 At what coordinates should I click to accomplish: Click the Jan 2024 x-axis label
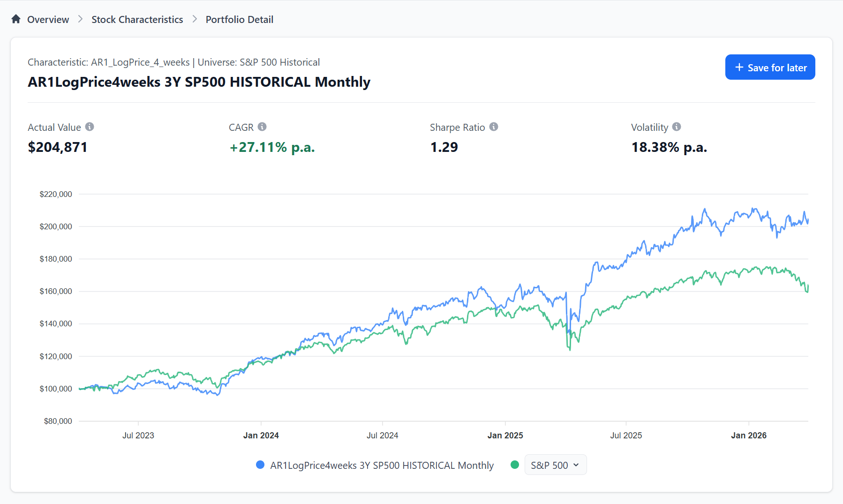coord(261,436)
